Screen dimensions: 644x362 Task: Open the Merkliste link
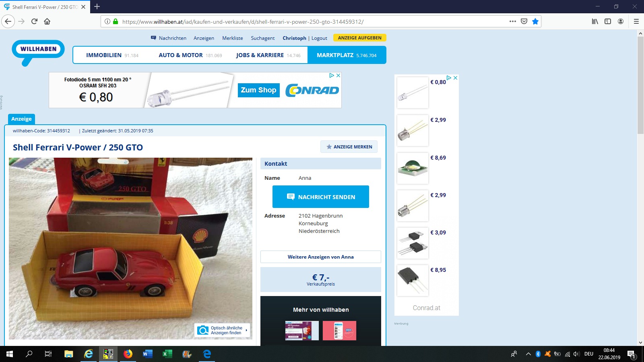tap(233, 38)
